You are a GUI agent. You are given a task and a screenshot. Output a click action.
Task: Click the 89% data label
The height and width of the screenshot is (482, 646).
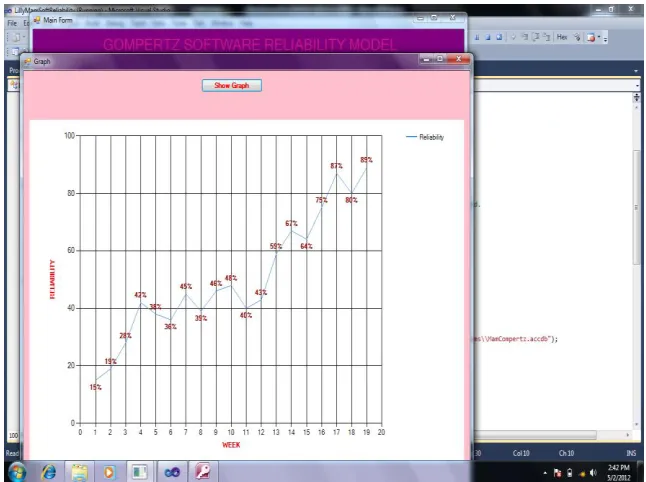pos(366,160)
